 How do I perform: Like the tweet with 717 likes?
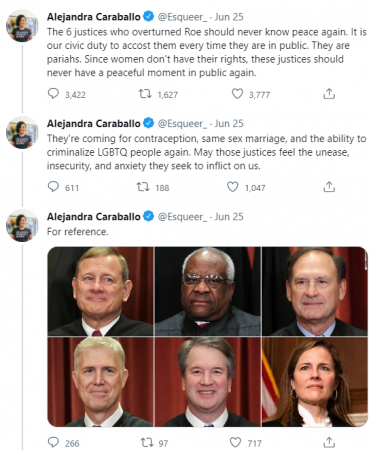(235, 442)
